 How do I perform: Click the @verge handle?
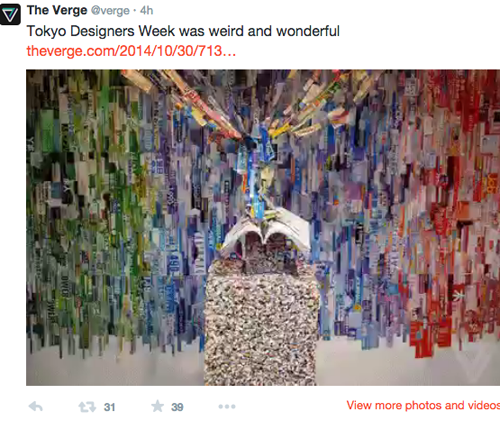tap(110, 11)
